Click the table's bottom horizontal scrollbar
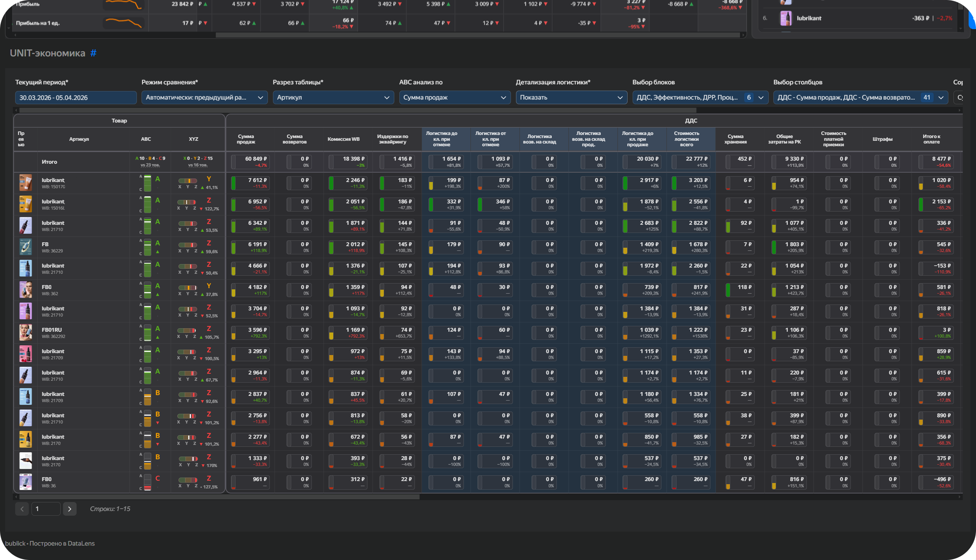This screenshot has height=560, width=976. (220, 497)
